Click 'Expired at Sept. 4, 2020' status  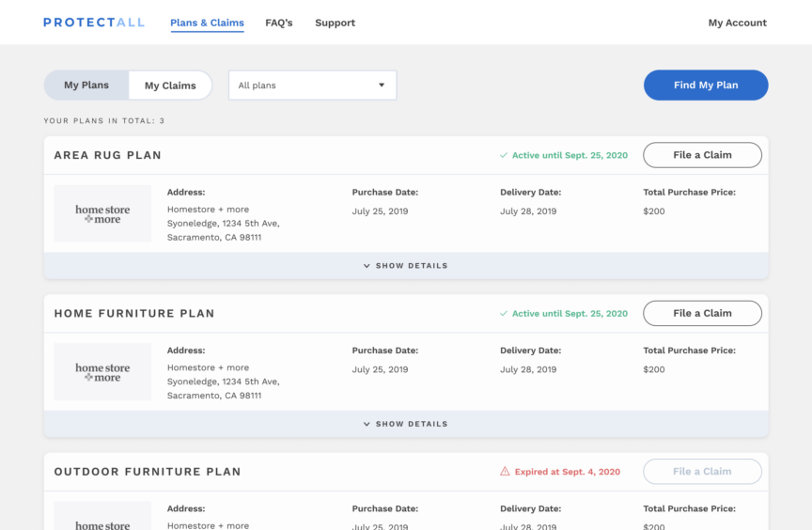[567, 472]
